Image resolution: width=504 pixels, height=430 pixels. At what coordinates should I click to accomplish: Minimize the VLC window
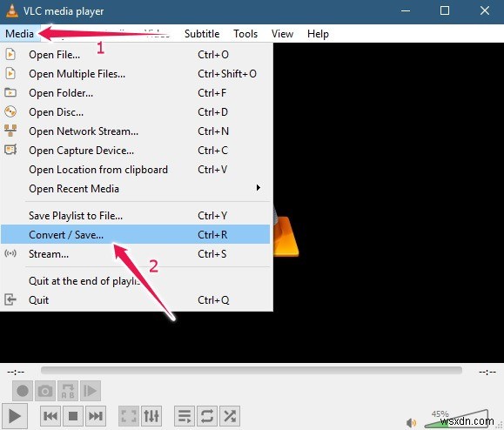click(x=406, y=11)
